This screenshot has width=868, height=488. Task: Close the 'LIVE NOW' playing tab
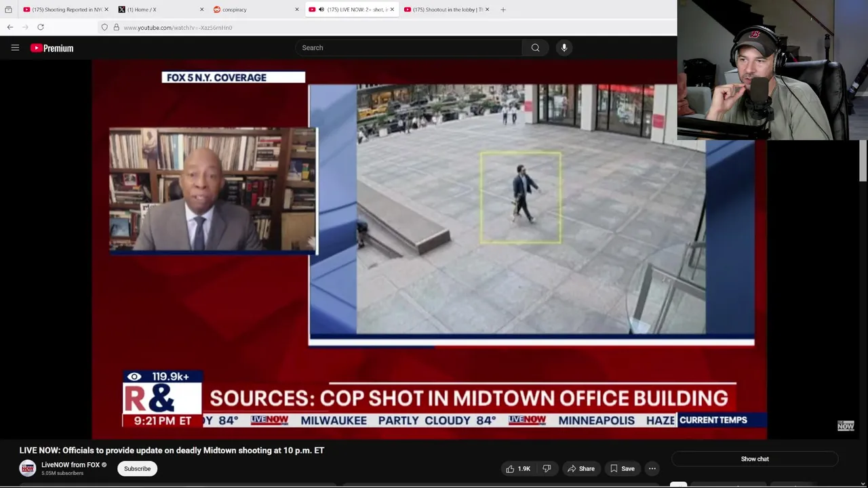pos(391,9)
